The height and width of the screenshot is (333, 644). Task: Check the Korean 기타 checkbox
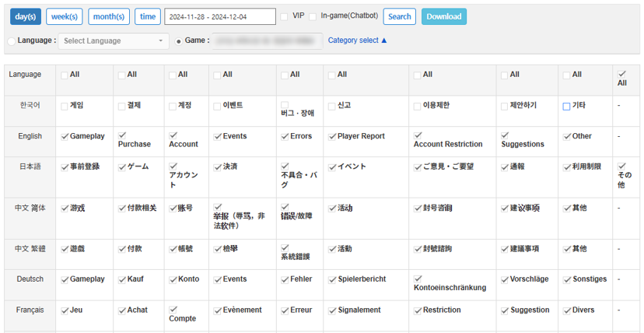pos(566,107)
